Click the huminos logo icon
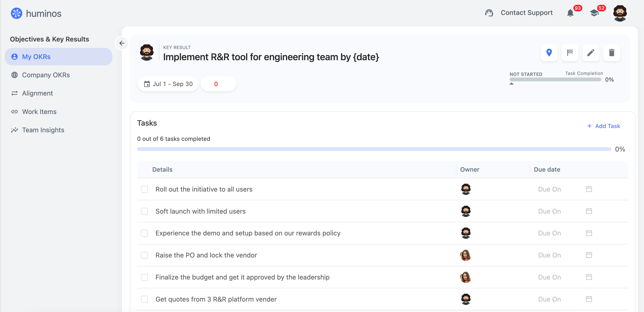 tap(17, 13)
